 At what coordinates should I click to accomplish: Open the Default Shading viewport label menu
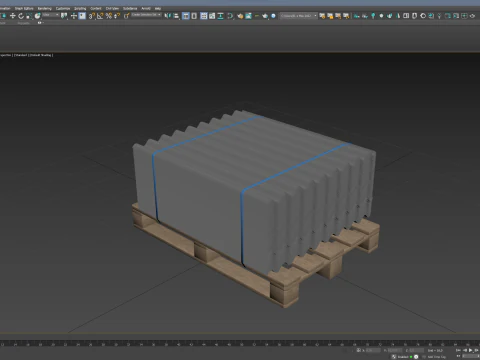coord(41,55)
